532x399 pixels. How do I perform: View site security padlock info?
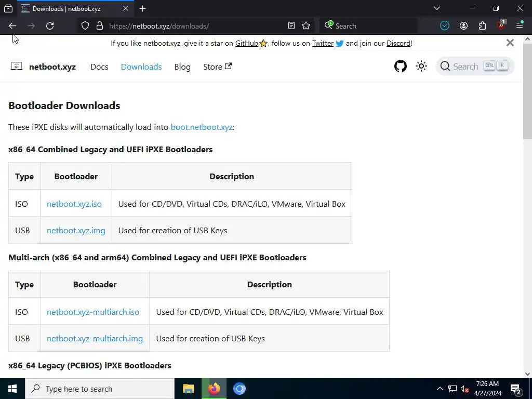[x=99, y=26]
